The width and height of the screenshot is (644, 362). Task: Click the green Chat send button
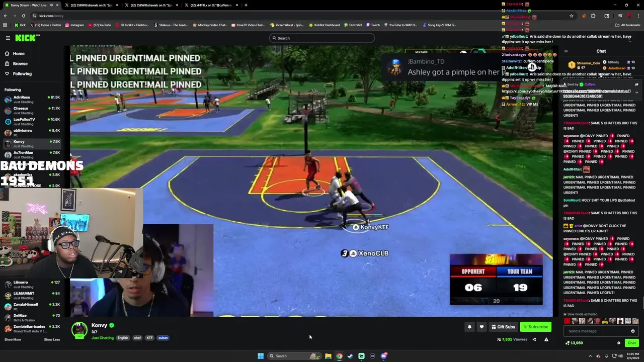632,343
